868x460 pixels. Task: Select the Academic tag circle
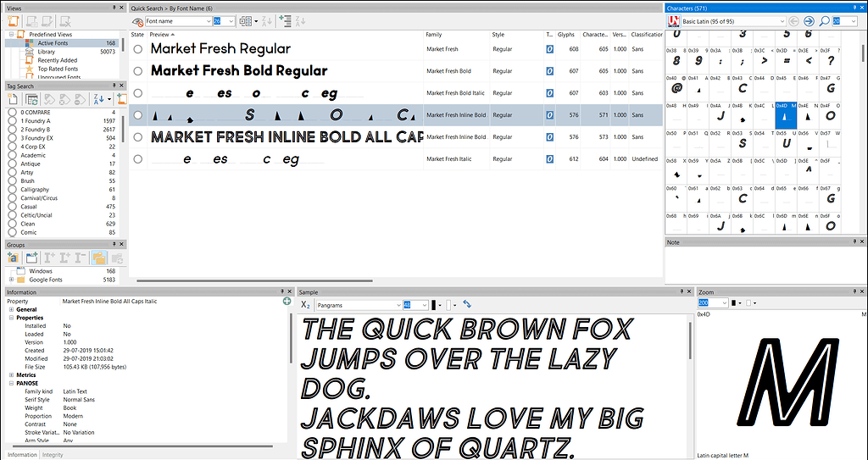point(13,156)
